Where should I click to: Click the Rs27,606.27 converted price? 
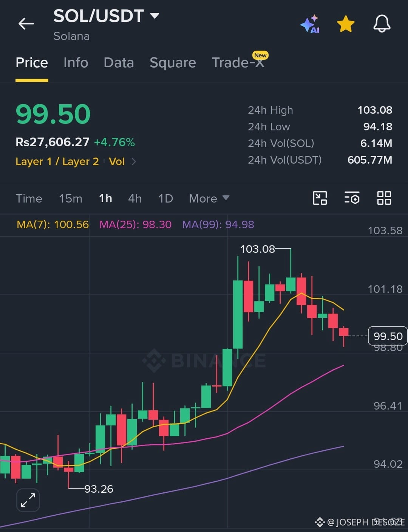(x=53, y=142)
